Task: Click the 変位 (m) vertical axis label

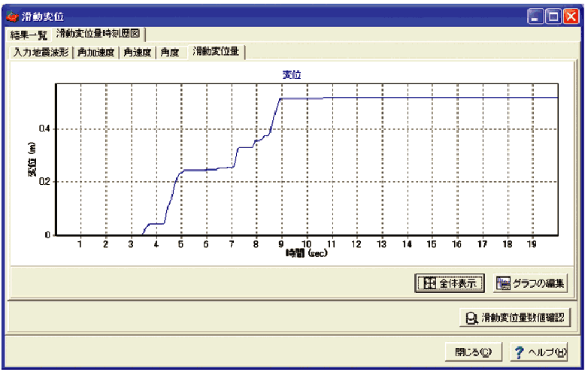Action: [32, 159]
